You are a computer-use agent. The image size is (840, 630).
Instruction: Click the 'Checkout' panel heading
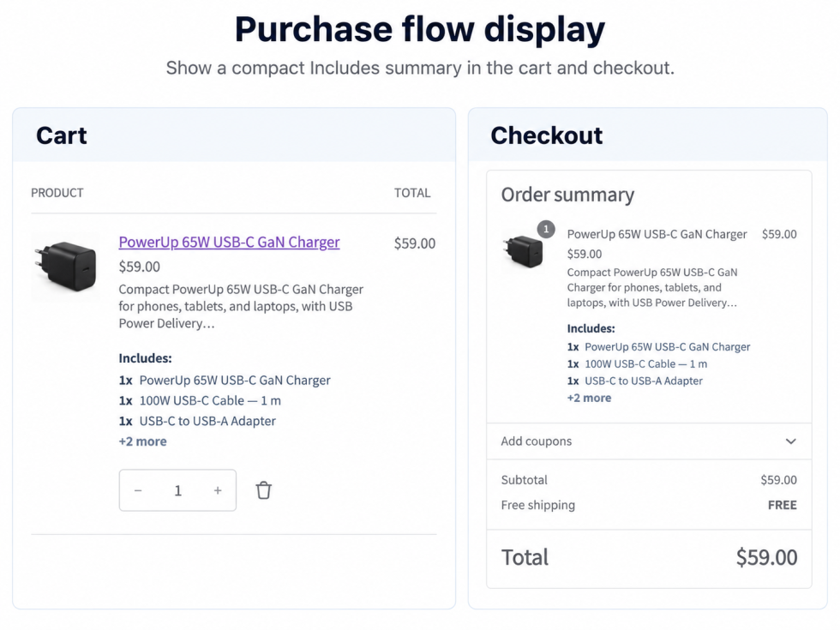[547, 135]
